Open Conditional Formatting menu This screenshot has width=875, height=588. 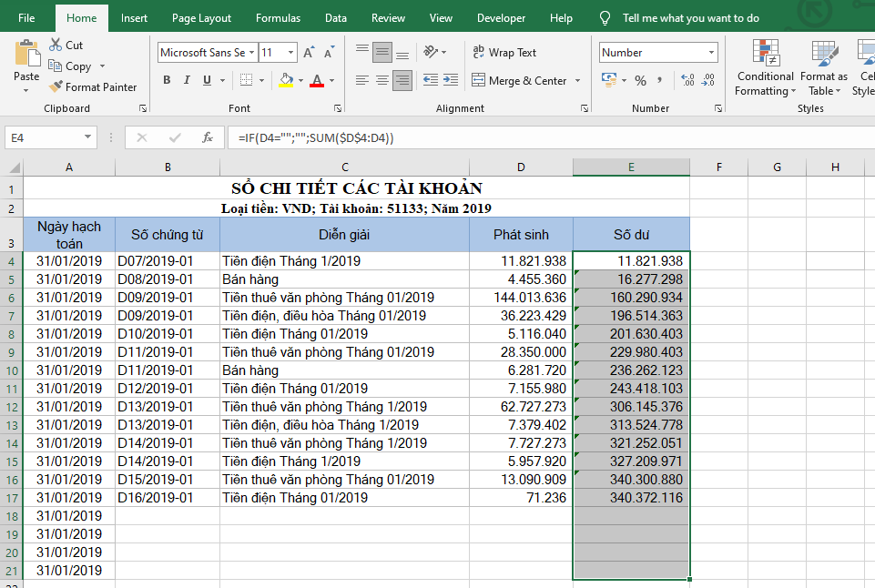click(x=765, y=68)
